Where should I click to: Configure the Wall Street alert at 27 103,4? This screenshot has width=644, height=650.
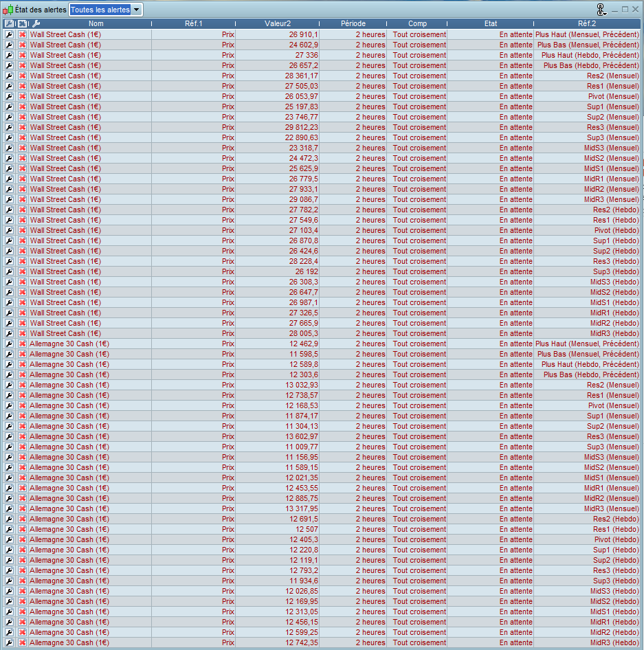pyautogui.click(x=9, y=230)
